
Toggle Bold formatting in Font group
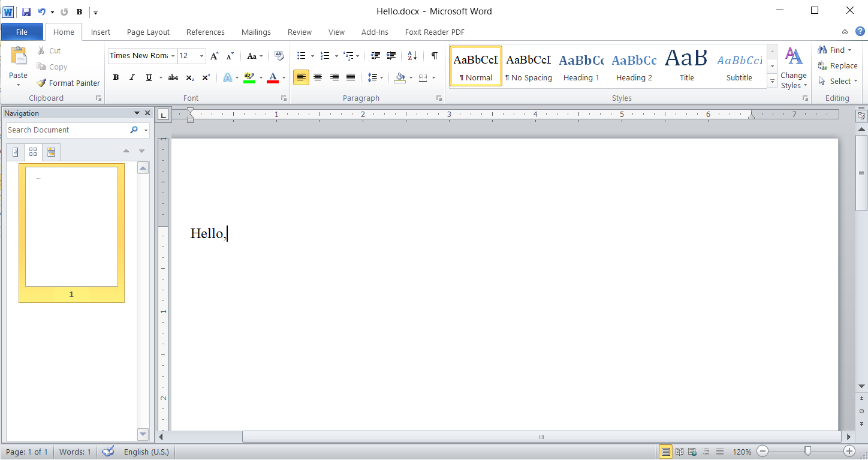tap(116, 77)
